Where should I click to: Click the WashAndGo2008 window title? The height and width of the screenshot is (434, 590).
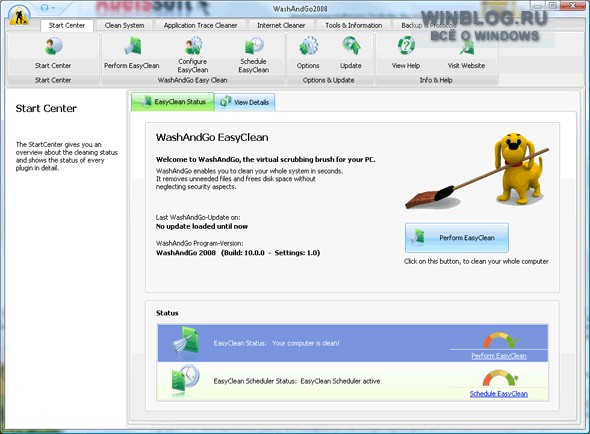pyautogui.click(x=300, y=8)
